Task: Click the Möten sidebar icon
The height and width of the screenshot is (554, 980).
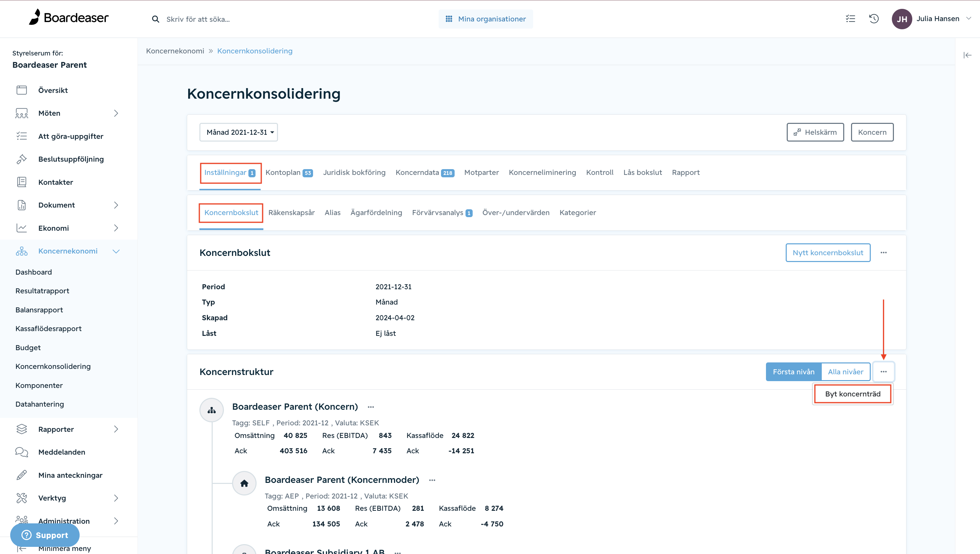Action: (x=22, y=113)
